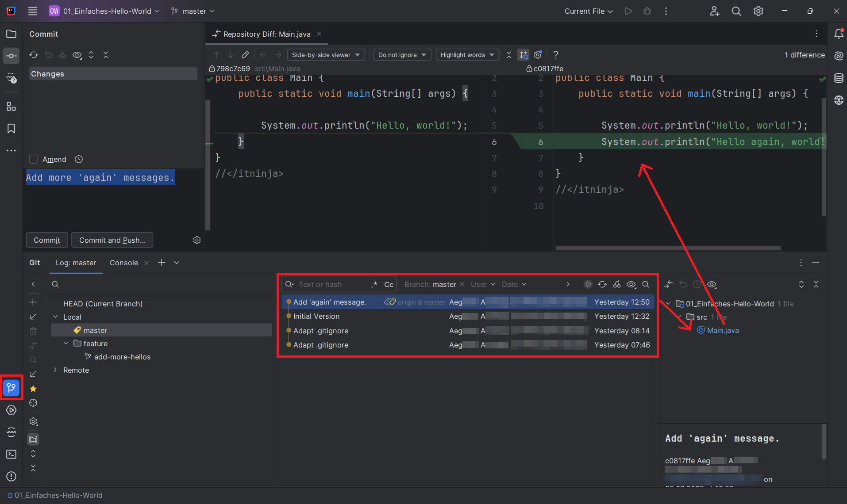Toggle the Cc match case filter

point(389,284)
